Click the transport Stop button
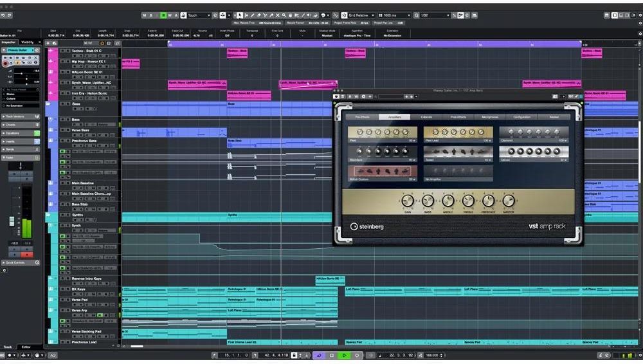Screen dimensions: 643x364 pos(332,356)
